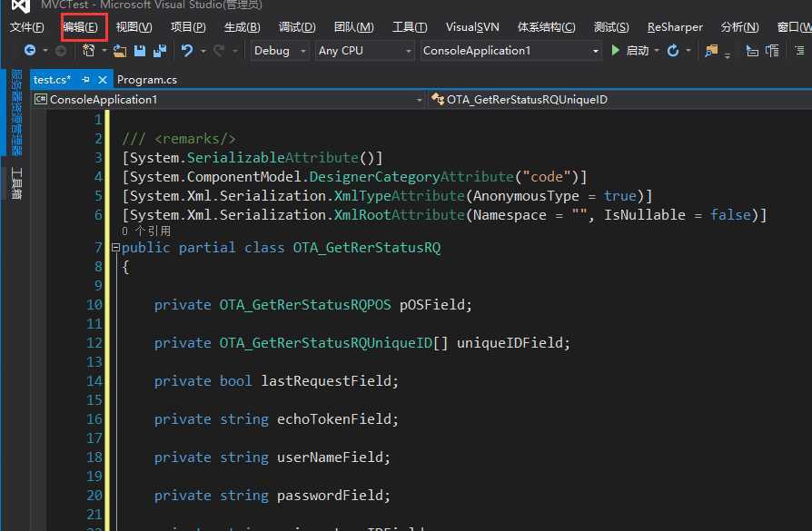Image resolution: width=812 pixels, height=531 pixels.
Task: Open the Debug configuration dropdown
Action: 280,51
